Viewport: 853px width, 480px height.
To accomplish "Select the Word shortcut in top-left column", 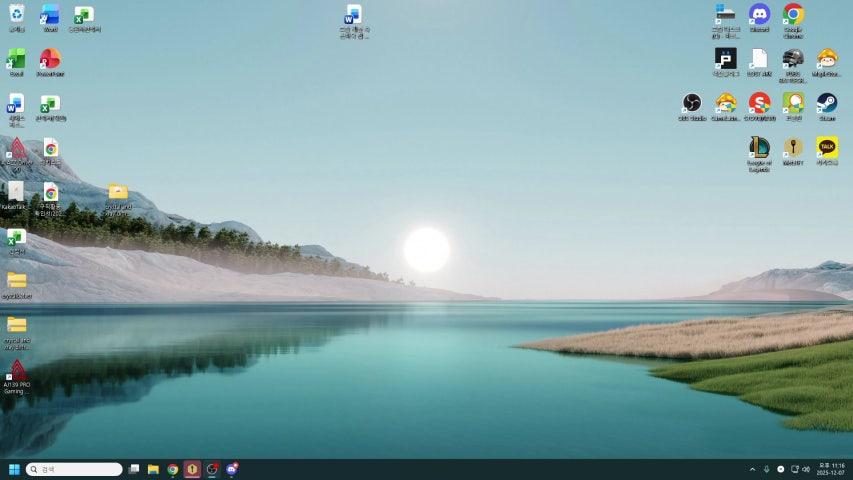I will pos(50,14).
